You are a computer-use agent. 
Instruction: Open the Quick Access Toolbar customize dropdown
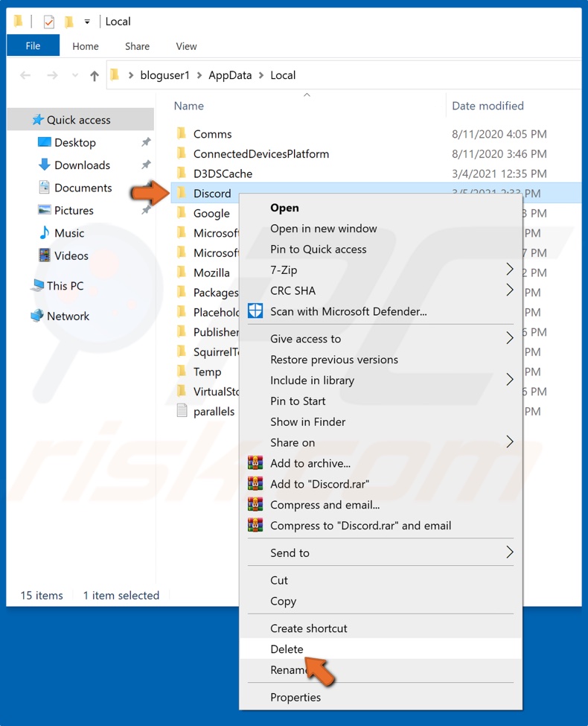pyautogui.click(x=87, y=22)
